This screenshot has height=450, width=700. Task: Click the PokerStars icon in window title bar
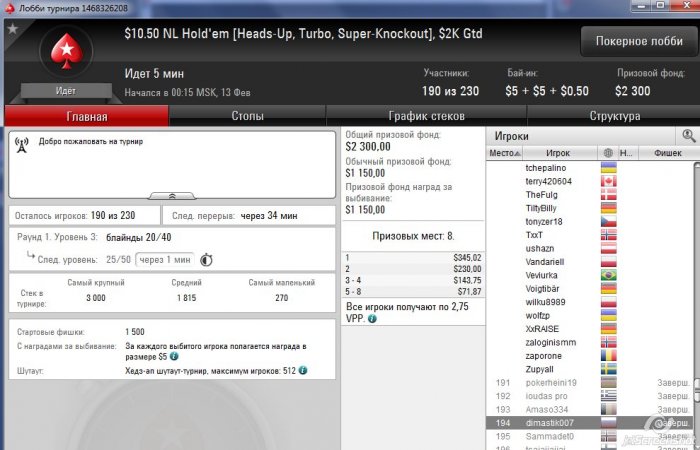point(9,8)
